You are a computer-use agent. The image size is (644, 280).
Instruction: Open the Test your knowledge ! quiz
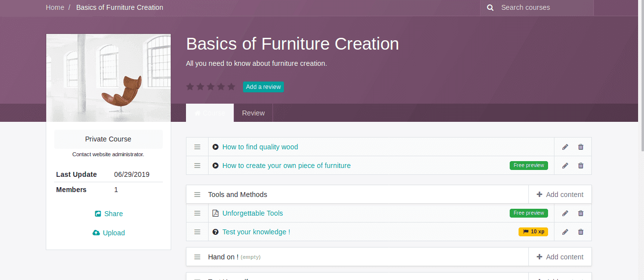(x=256, y=232)
